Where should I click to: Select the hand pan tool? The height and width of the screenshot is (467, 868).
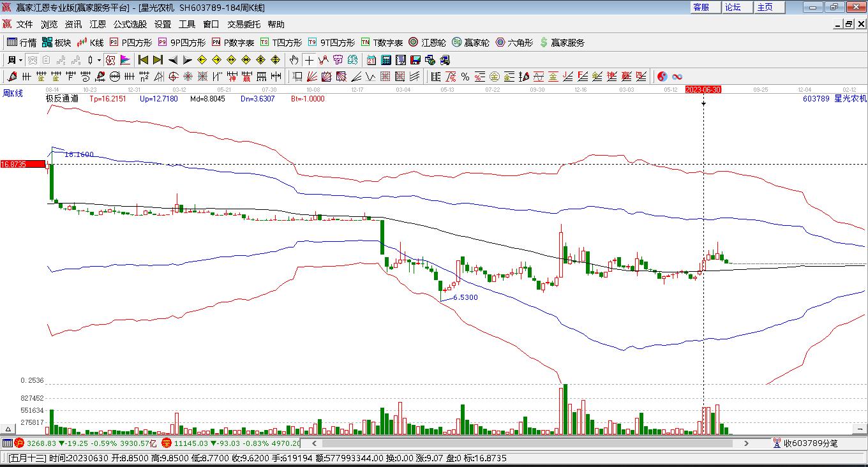pyautogui.click(x=294, y=60)
